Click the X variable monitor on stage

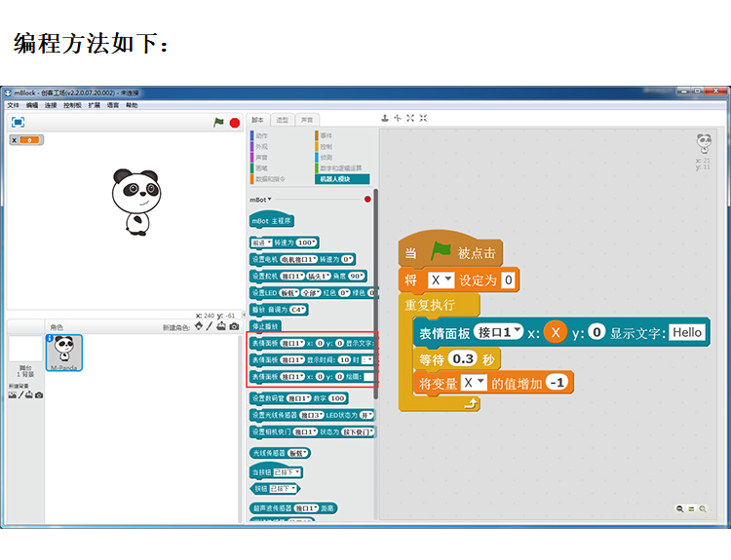[x=26, y=140]
